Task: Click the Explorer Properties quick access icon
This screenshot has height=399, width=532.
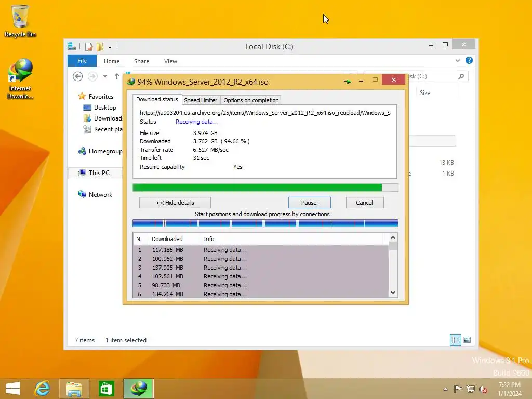Action: (x=89, y=46)
